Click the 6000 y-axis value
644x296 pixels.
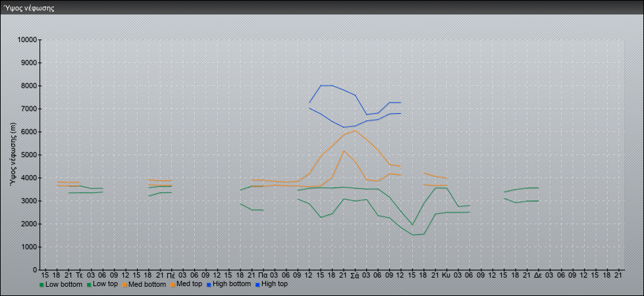(29, 132)
